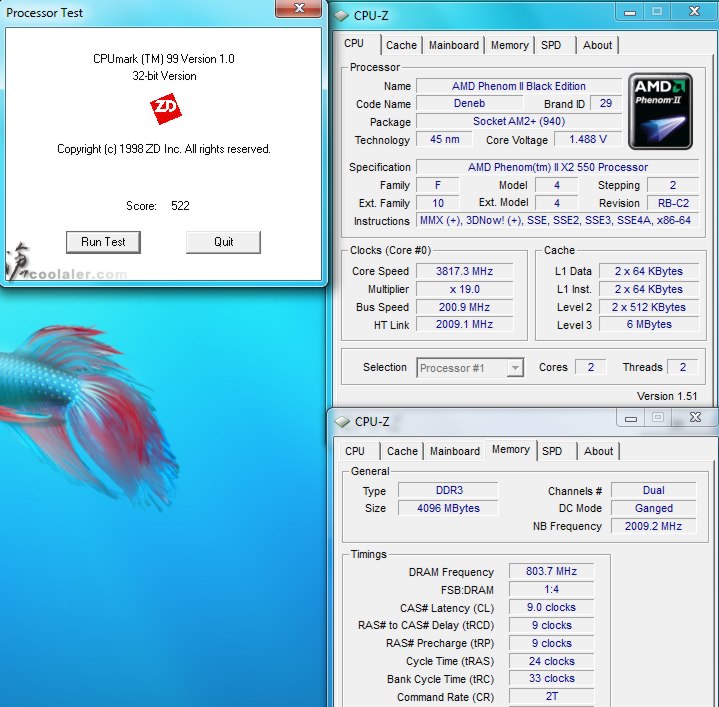Open Cache tab in bottom CPU-Z window
The height and width of the screenshot is (707, 719).
402,451
